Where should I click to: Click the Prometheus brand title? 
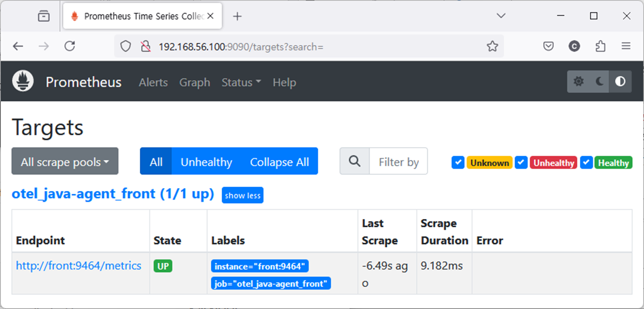[83, 82]
